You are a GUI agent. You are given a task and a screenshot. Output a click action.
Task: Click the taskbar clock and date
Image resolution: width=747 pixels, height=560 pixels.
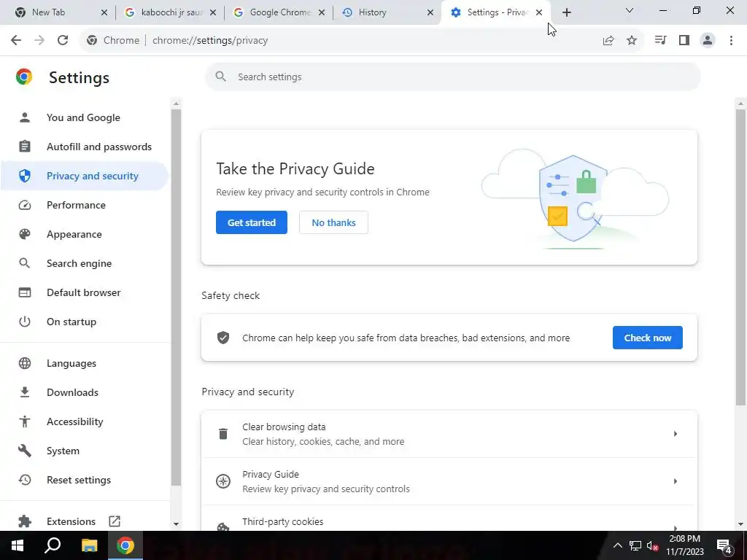[684, 545]
